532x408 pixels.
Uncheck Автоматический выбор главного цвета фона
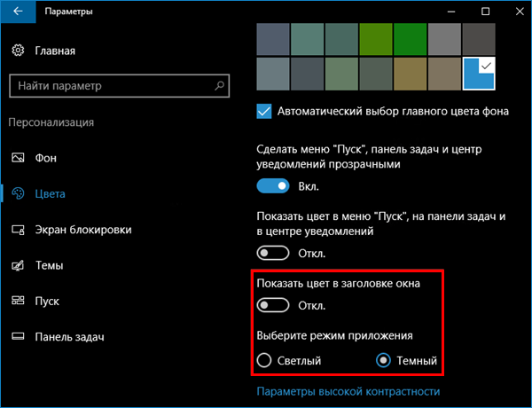(x=264, y=112)
